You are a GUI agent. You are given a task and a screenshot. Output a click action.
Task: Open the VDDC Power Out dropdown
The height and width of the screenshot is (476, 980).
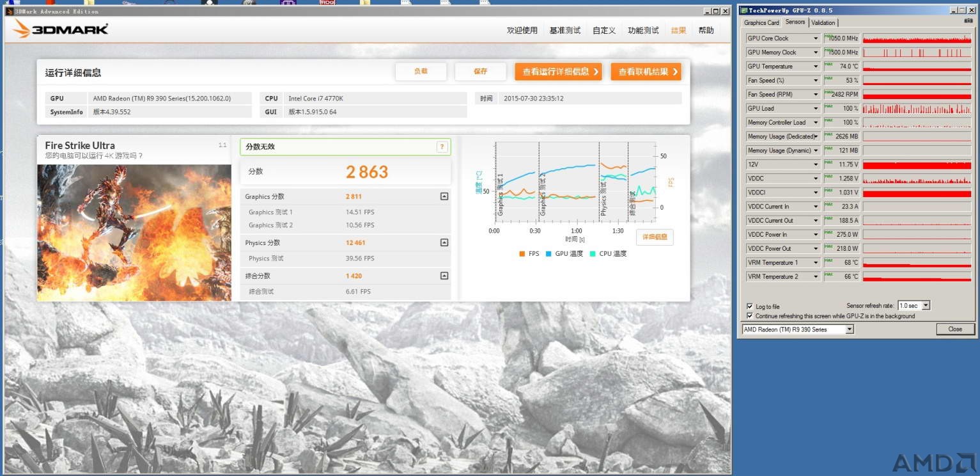pyautogui.click(x=815, y=249)
